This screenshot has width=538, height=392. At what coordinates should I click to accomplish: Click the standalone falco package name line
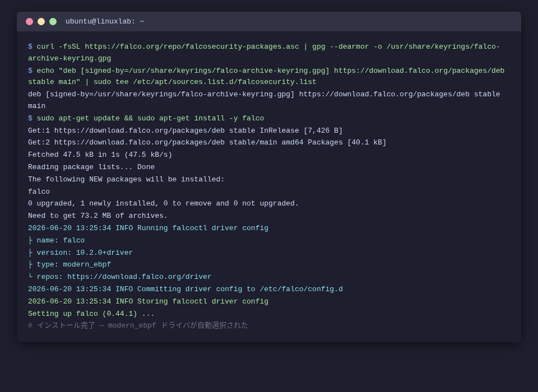39,192
